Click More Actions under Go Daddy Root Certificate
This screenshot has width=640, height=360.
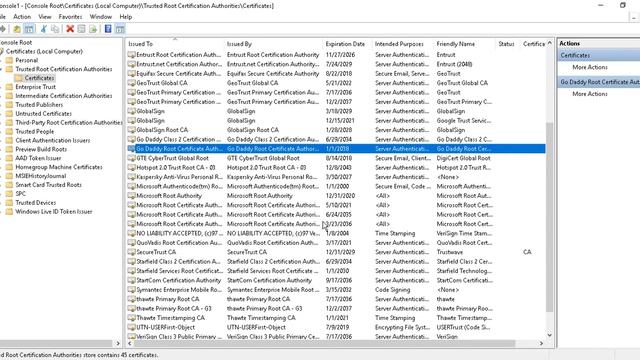pyautogui.click(x=590, y=94)
